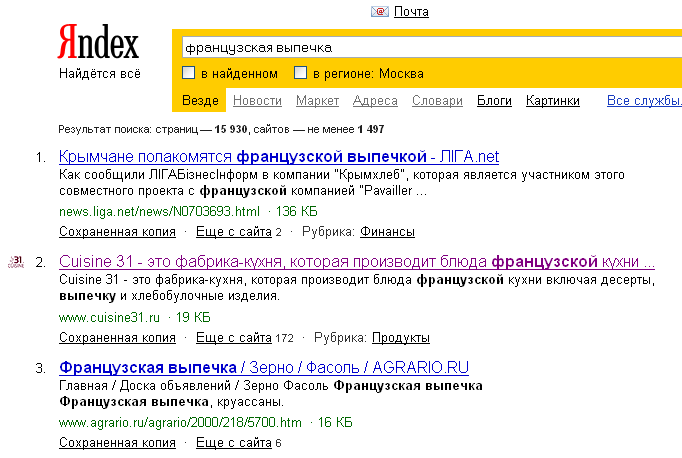This screenshot has height=458, width=682.
Task: Click the '136 КБ' size text
Action: (297, 212)
